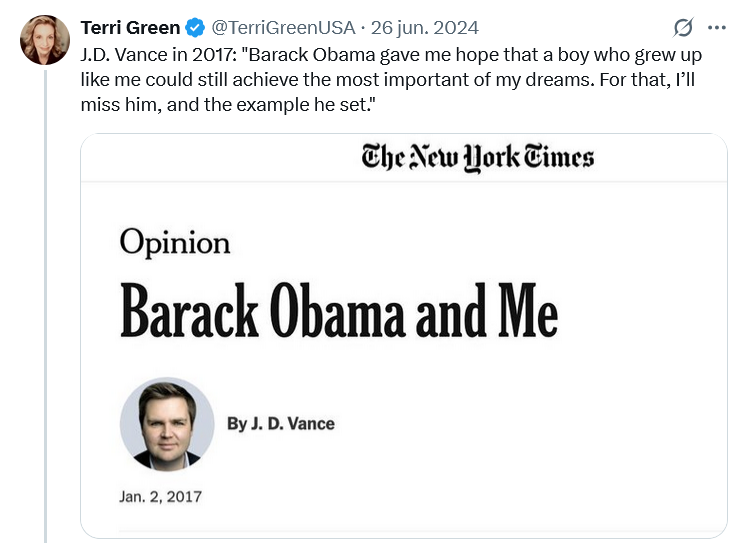Image resolution: width=748 pixels, height=543 pixels.
Task: Click the blue verified badge
Action: [x=196, y=27]
